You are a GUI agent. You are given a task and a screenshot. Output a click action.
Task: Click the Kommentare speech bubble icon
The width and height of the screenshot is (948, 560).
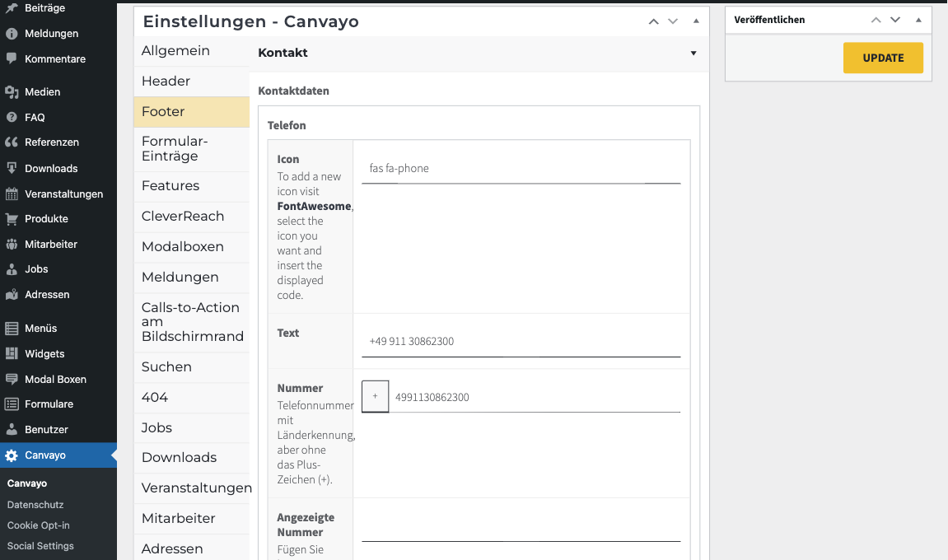pyautogui.click(x=12, y=59)
